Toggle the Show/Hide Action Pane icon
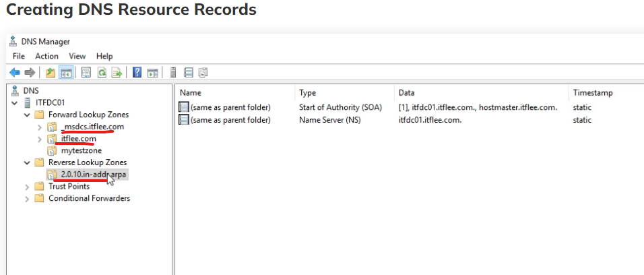Screen dimensions: 644x275 tap(153, 73)
